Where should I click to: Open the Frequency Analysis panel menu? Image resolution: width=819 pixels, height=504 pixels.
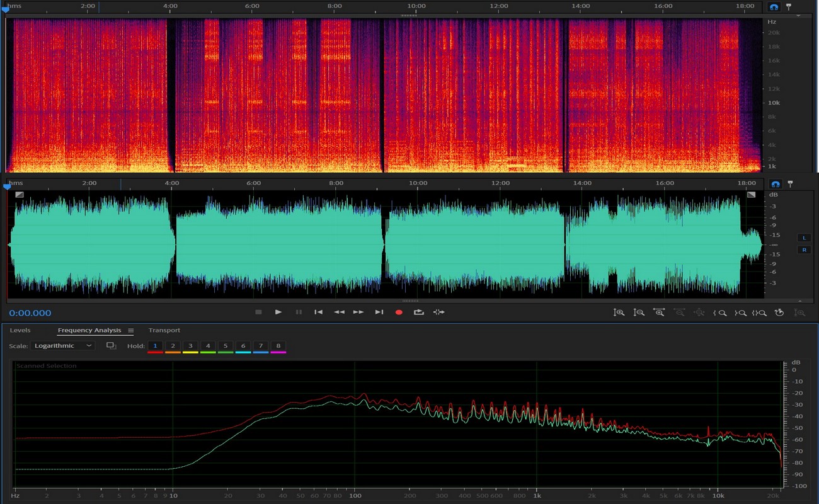click(131, 331)
